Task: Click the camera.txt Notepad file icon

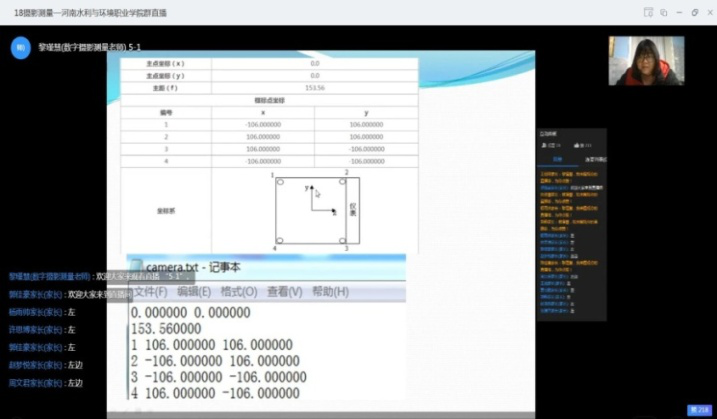Action: coord(135,267)
